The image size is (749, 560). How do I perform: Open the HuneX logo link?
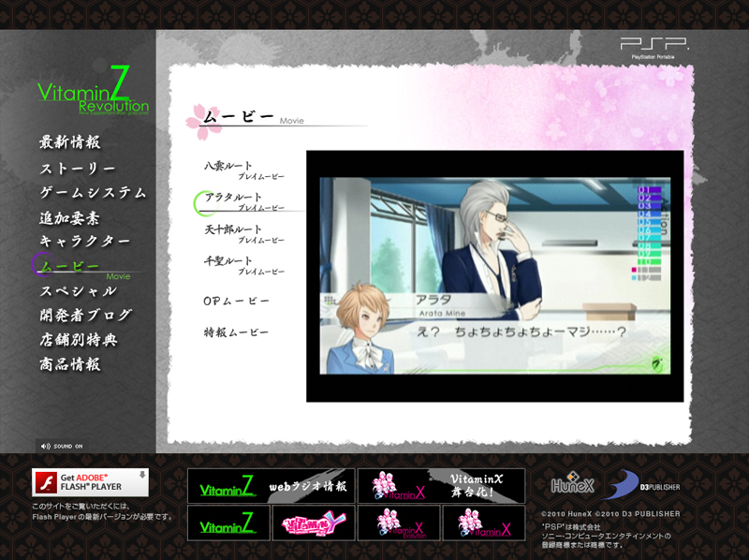click(572, 483)
